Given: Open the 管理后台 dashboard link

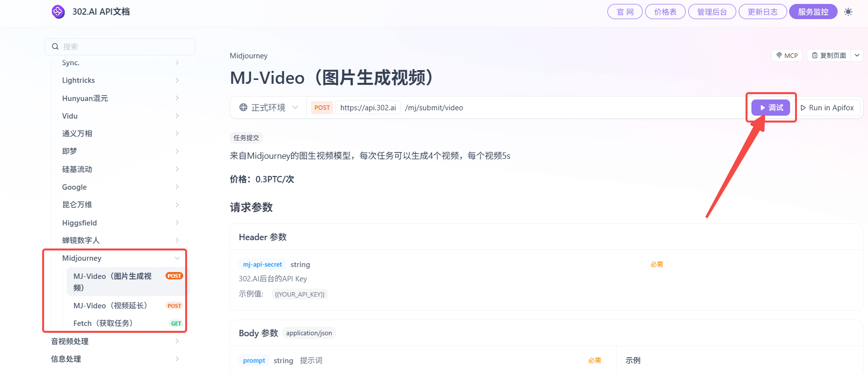Looking at the screenshot, I should [712, 12].
